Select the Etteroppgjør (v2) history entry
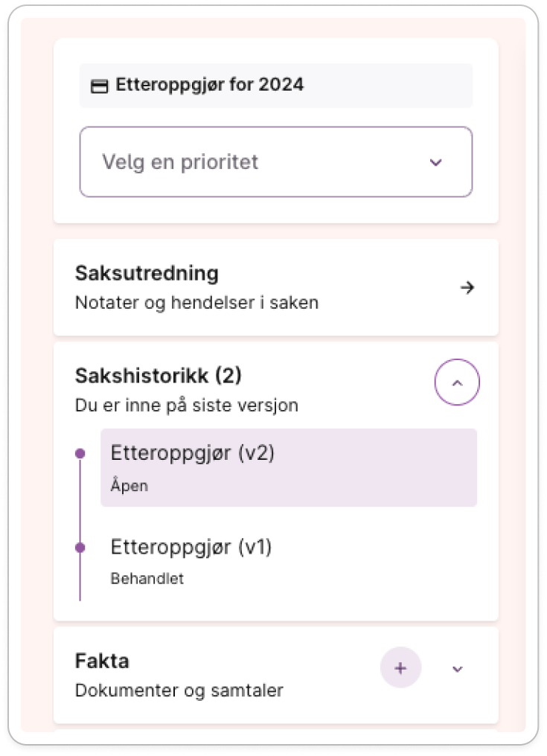The width and height of the screenshot is (547, 756). click(x=289, y=468)
